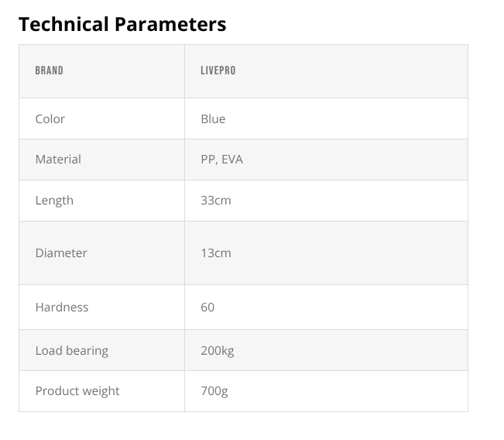Select the Material row label
Viewport: 504px width, 440px height.
coord(58,159)
